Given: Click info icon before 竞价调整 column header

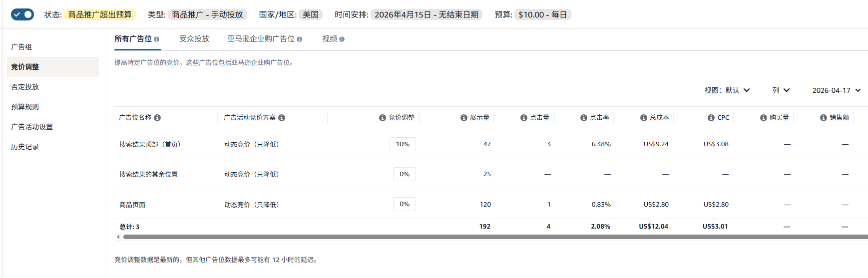Looking at the screenshot, I should 382,118.
